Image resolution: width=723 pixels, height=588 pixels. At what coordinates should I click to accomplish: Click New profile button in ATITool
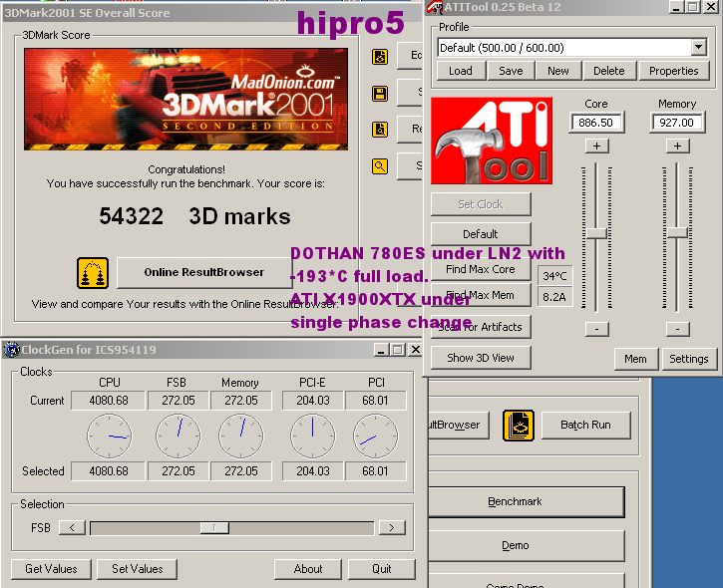tap(557, 71)
